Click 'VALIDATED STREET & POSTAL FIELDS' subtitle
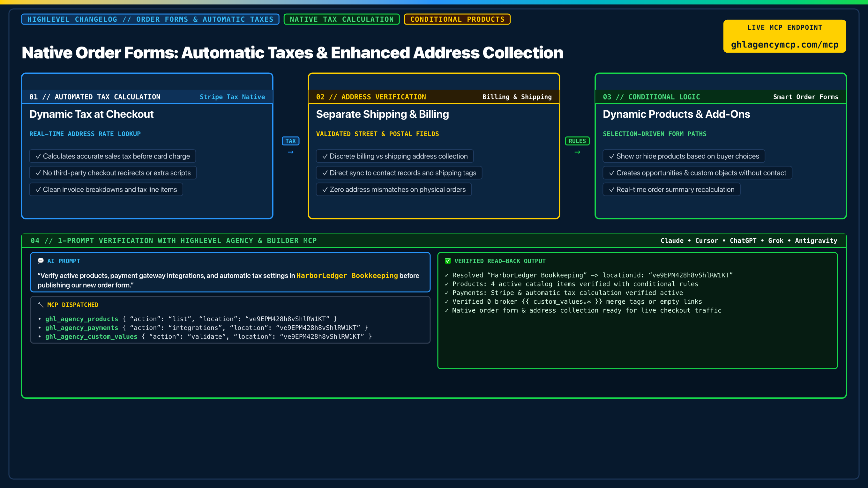Viewport: 868px width, 488px height. (x=378, y=134)
